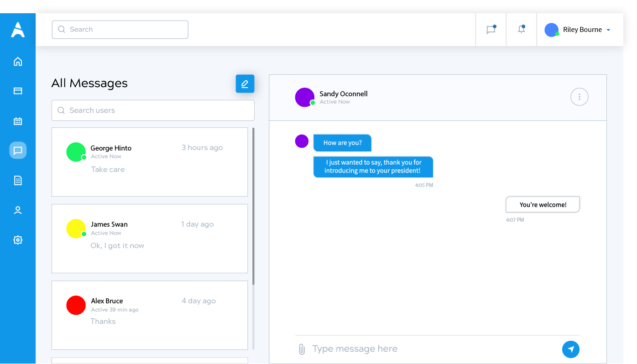Click James Swan's yellow avatar

tap(76, 229)
